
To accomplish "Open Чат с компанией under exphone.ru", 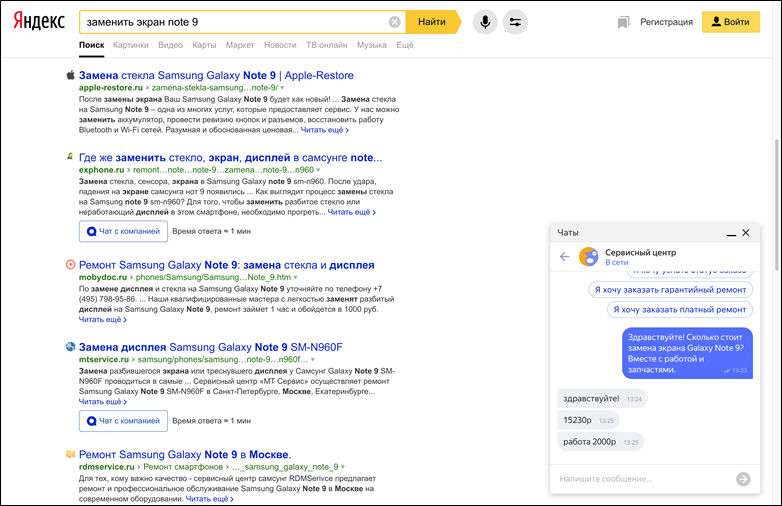I will (123, 231).
